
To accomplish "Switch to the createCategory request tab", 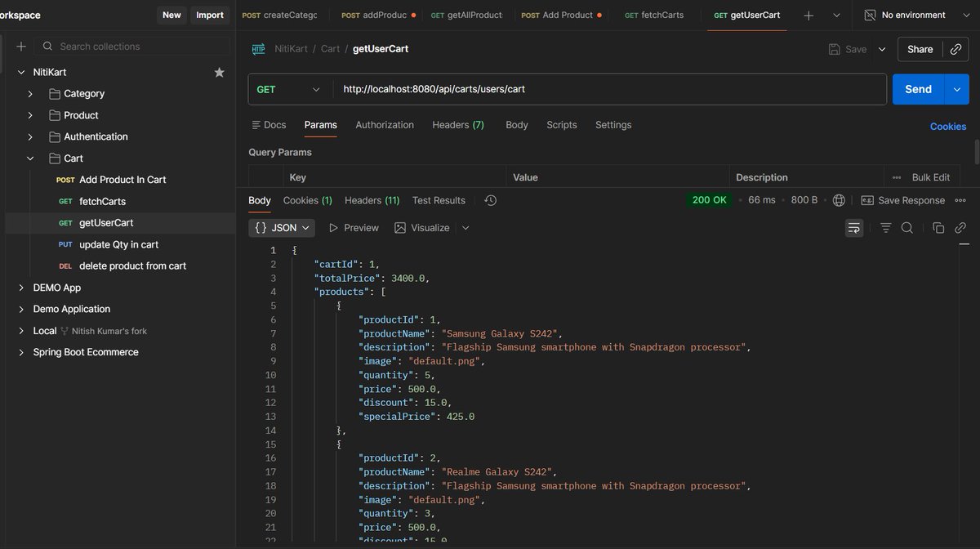I will [279, 15].
